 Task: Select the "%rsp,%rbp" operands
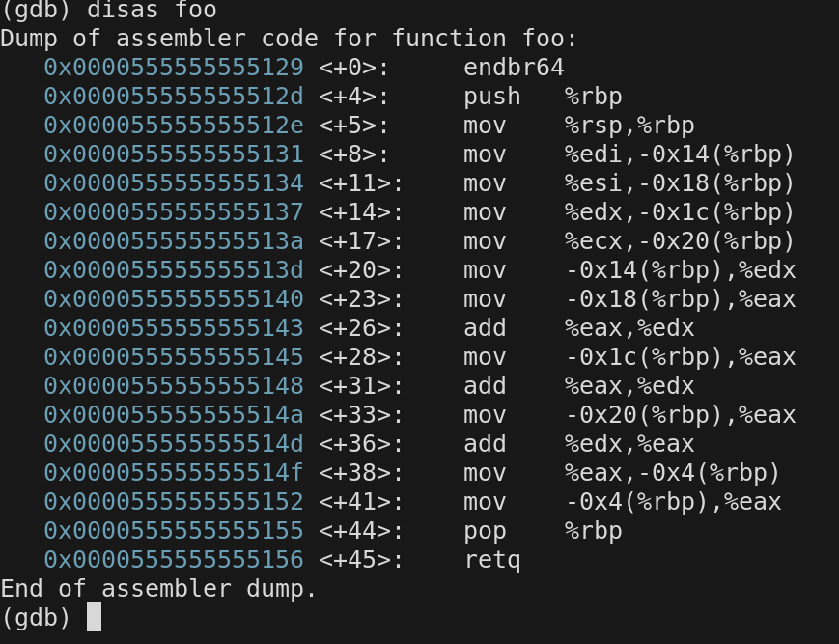629,126
